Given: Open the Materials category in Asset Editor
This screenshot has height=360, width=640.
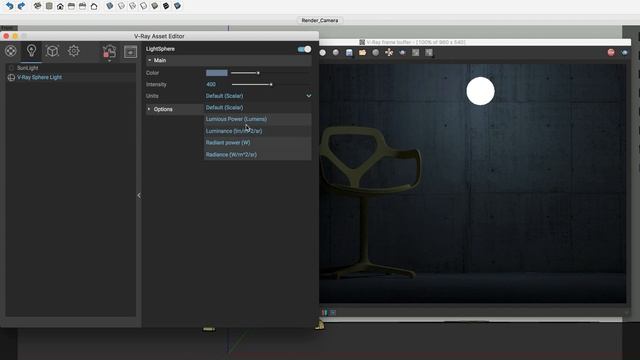Looking at the screenshot, I should coord(11,51).
